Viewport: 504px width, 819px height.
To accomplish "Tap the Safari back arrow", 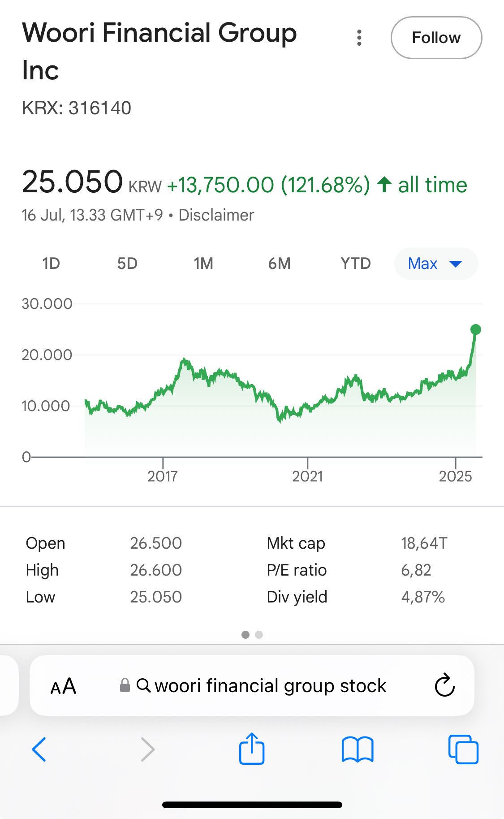I will tap(39, 749).
